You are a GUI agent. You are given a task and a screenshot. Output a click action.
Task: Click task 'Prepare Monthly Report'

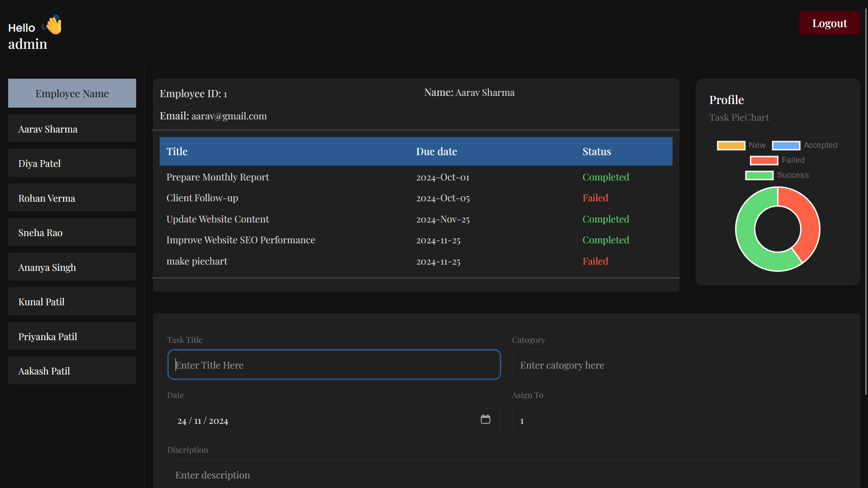tap(218, 177)
